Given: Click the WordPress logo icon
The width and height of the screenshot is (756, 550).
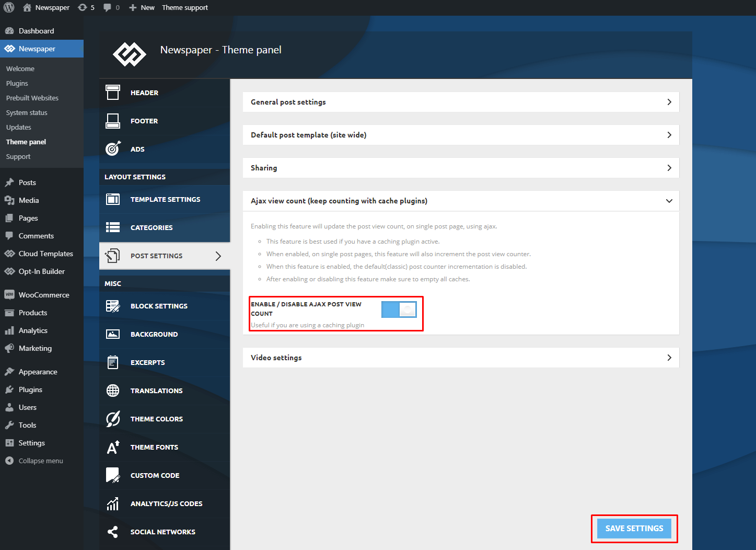Looking at the screenshot, I should pyautogui.click(x=9, y=7).
